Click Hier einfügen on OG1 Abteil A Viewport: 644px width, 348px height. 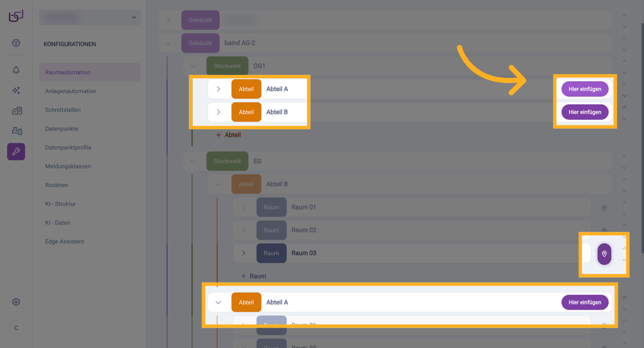585,89
